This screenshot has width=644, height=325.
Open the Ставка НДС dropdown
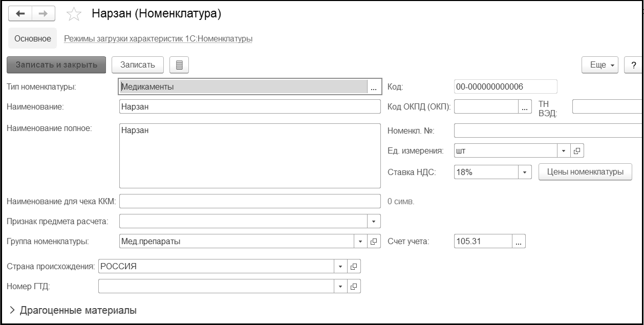(525, 172)
